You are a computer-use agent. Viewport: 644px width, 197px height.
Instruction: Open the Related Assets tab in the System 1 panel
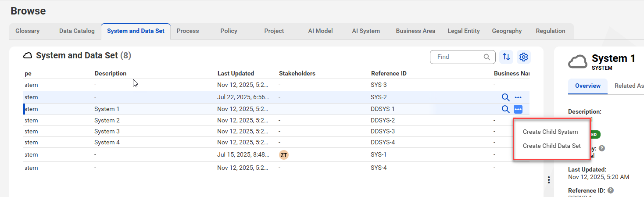[629, 86]
